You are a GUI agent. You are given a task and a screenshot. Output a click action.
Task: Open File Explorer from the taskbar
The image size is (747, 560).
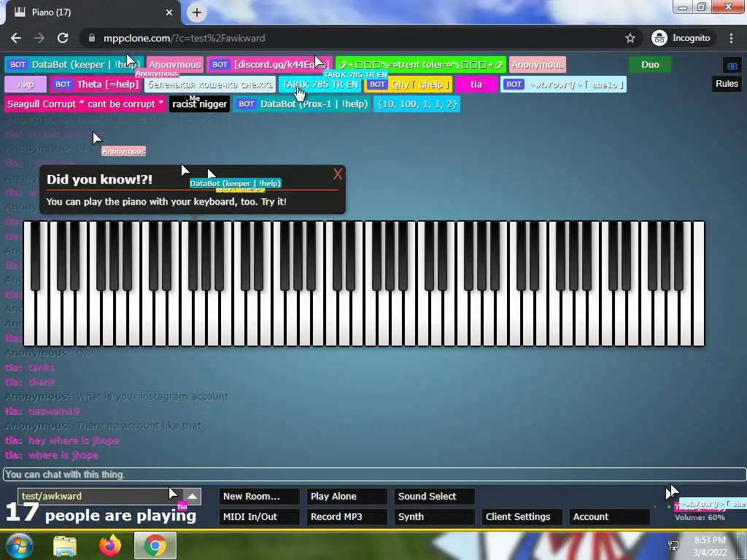(65, 546)
